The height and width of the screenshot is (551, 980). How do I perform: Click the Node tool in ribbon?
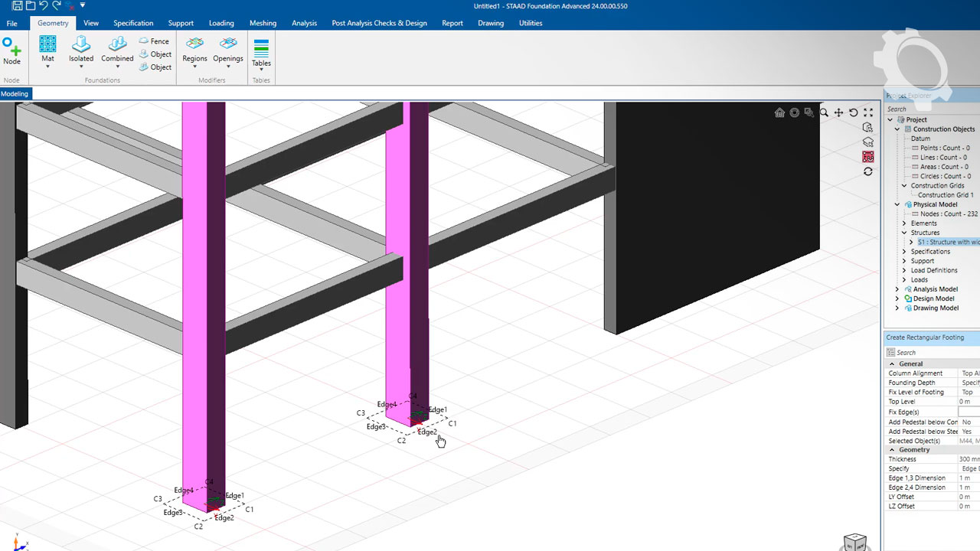coord(11,51)
